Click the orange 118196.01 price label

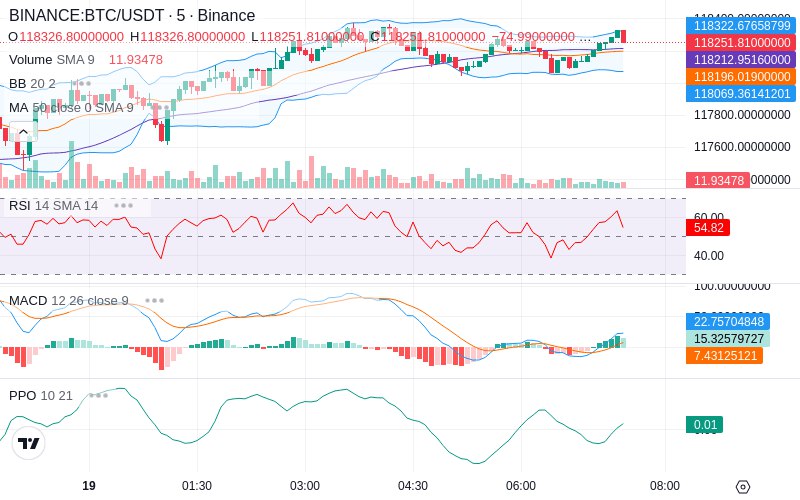[x=741, y=77]
